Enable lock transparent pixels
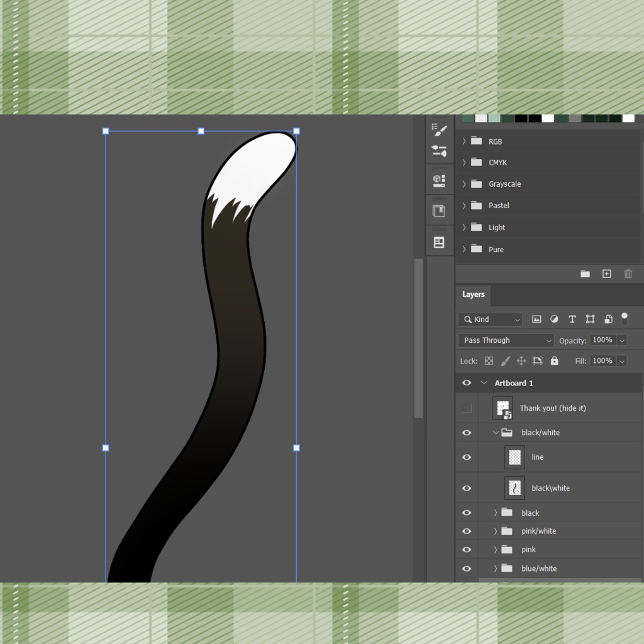Image resolution: width=644 pixels, height=644 pixels. pos(489,360)
